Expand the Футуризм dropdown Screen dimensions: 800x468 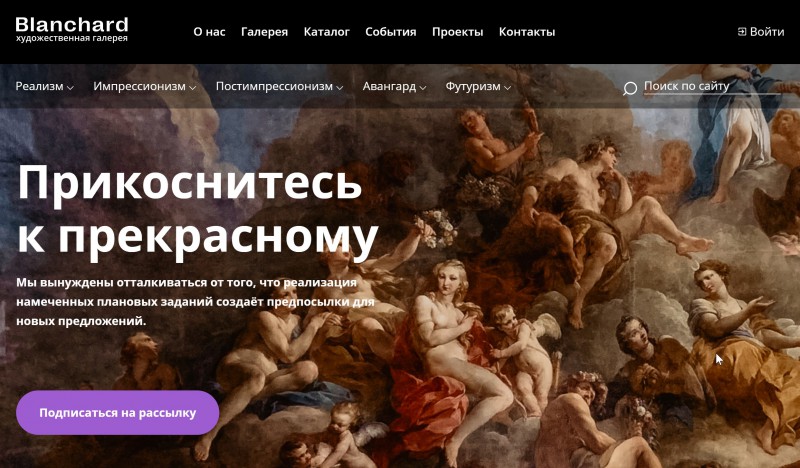478,86
